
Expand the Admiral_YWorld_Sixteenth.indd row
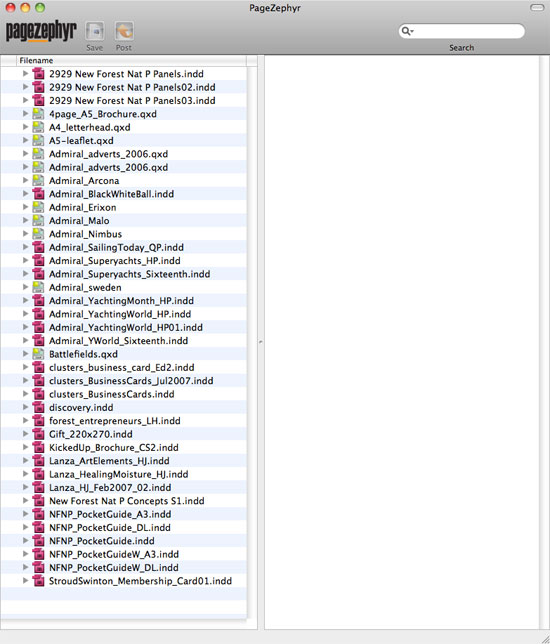(x=25, y=340)
